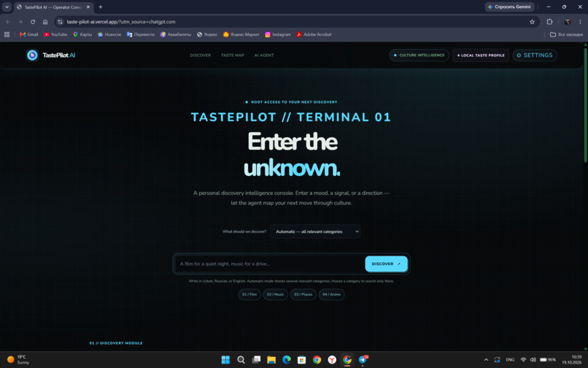Click the CULTURE INTELLIGENCE pill
This screenshot has width=588, height=368.
point(419,55)
